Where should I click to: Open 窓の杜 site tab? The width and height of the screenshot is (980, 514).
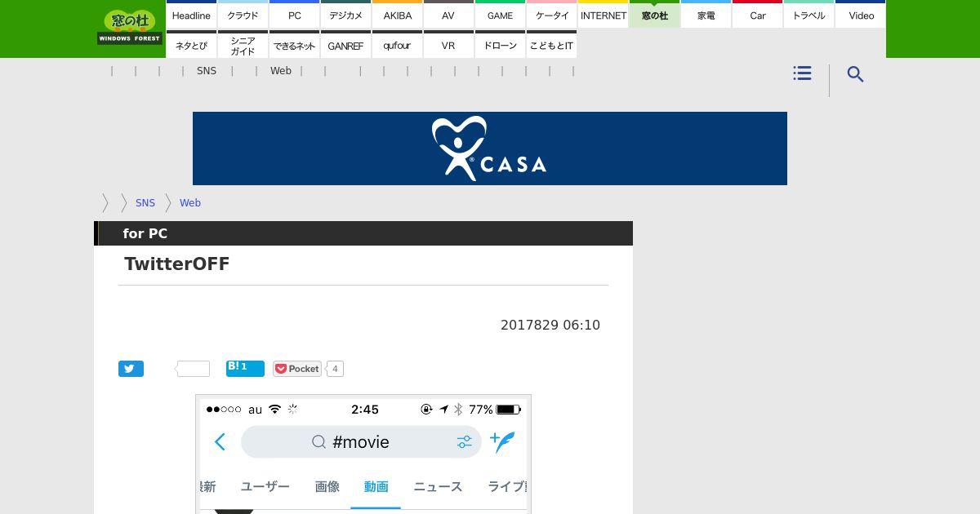(654, 15)
